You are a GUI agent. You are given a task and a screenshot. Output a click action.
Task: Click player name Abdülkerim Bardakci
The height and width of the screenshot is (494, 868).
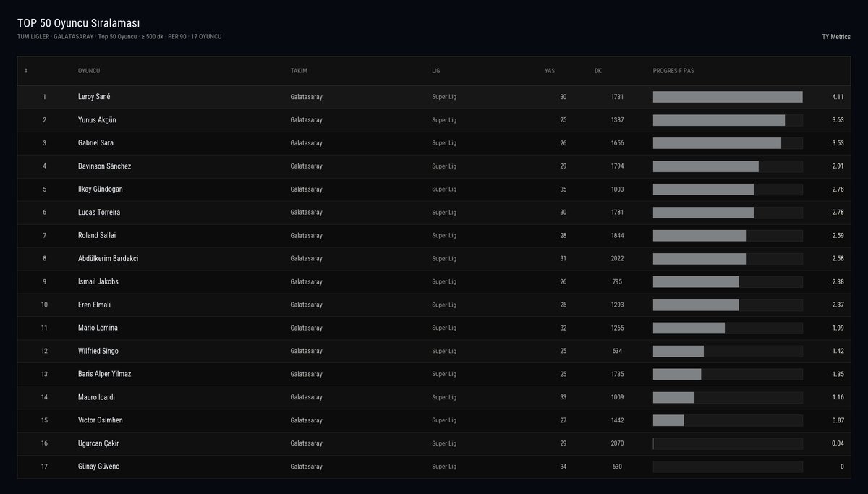108,259
